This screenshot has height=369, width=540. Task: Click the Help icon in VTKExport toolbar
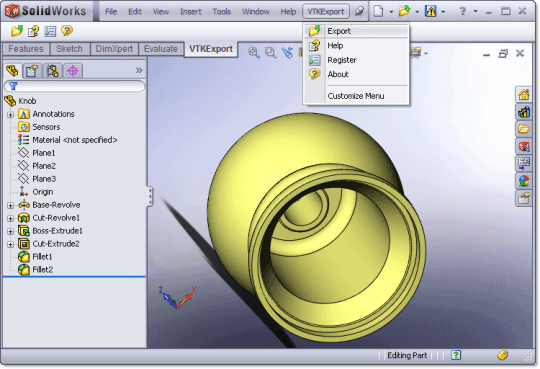pyautogui.click(x=33, y=31)
